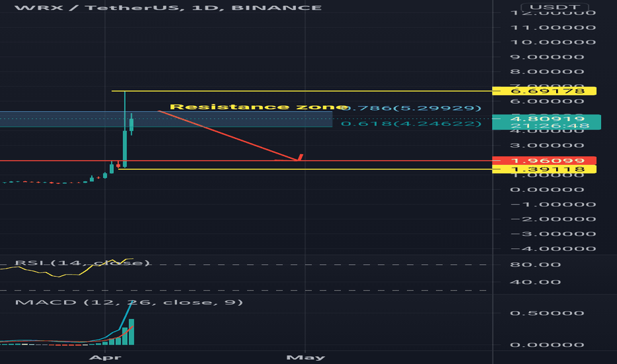This screenshot has width=617, height=364.
Task: Select the 6.69178 yellow price label
Action: click(544, 91)
